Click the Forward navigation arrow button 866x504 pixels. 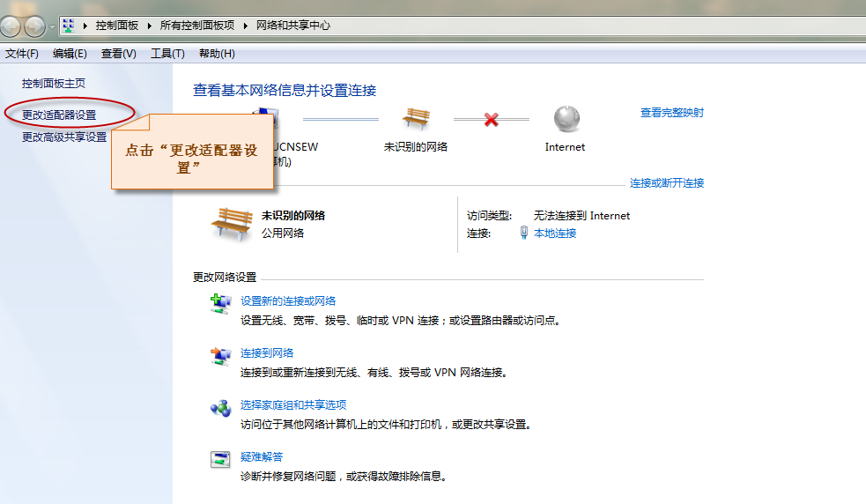click(x=34, y=26)
